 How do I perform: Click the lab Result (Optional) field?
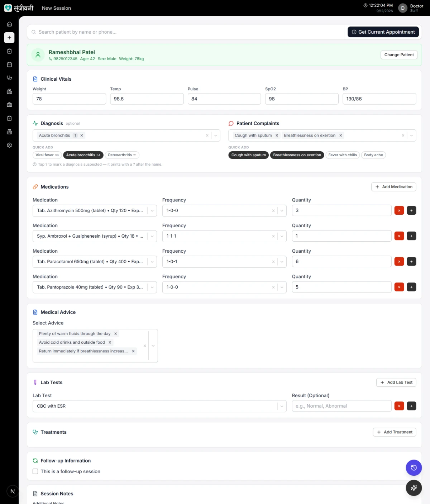(x=341, y=406)
